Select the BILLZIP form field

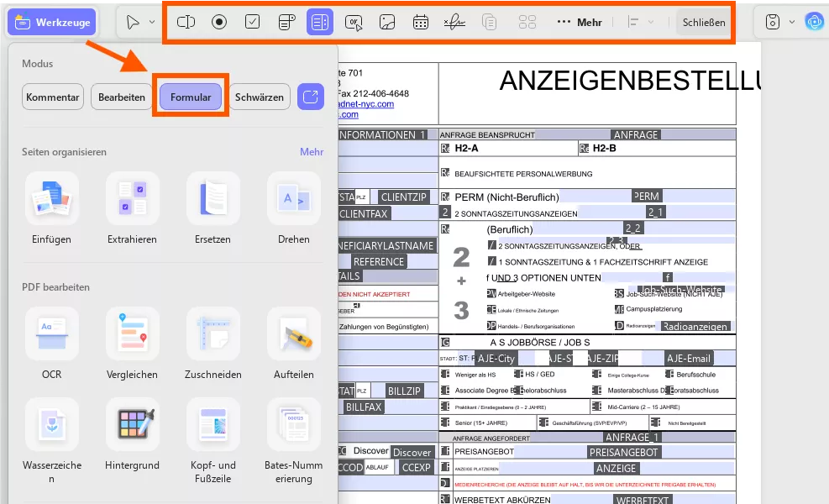coord(404,391)
